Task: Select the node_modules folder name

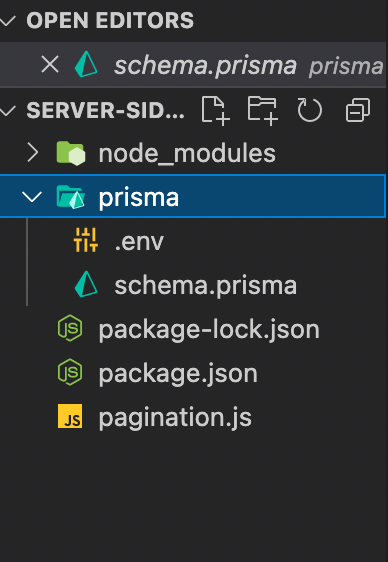Action: pyautogui.click(x=187, y=153)
